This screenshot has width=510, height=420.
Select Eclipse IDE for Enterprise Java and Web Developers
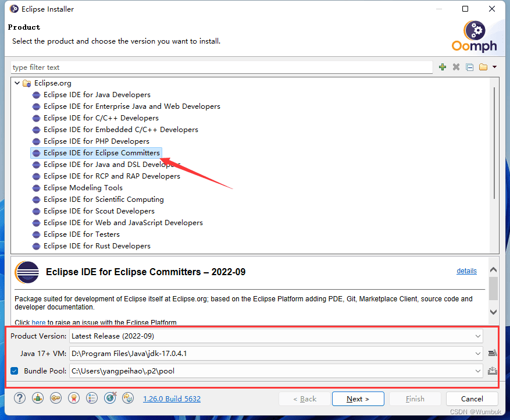coord(132,106)
